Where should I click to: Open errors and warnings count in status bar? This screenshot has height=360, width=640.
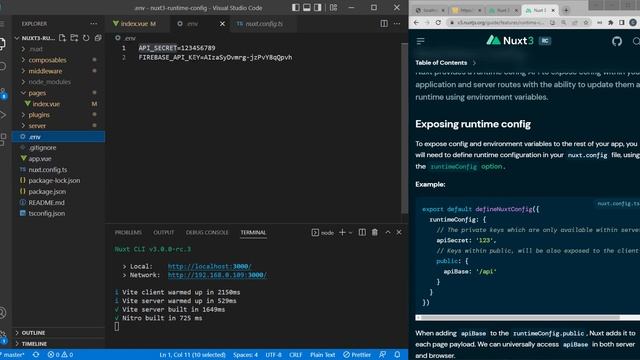click(60, 355)
